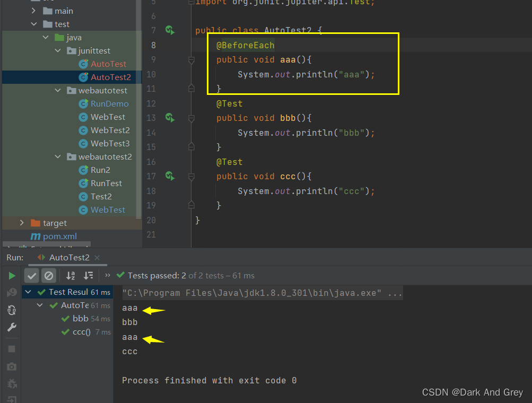Sort test results by duration
This screenshot has width=532, height=403.
(88, 275)
